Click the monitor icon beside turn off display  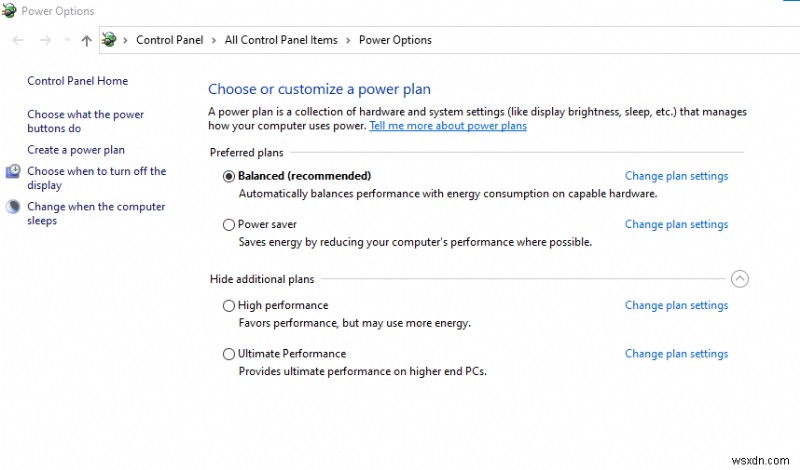(x=13, y=172)
